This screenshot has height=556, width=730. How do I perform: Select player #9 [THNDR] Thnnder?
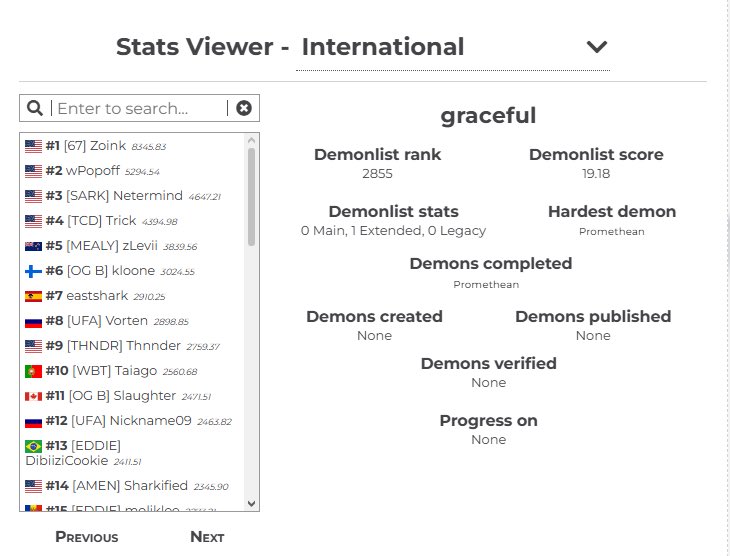pos(132,346)
